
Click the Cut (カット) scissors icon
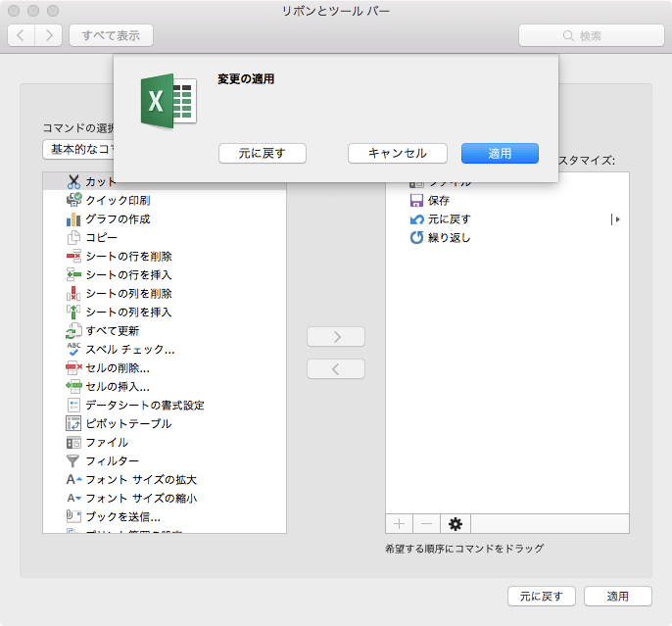coord(73,181)
